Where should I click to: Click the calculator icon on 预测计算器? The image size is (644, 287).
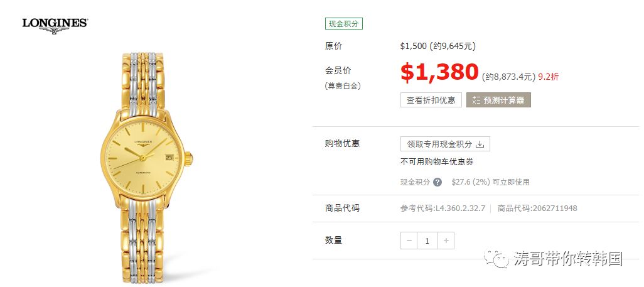pos(476,100)
